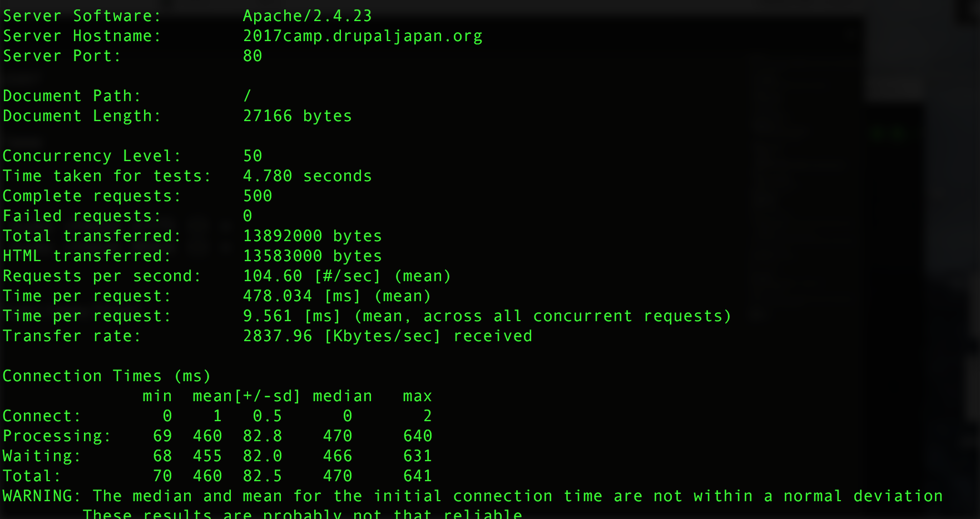Click the Connection Times (ms) heading

pos(107,376)
